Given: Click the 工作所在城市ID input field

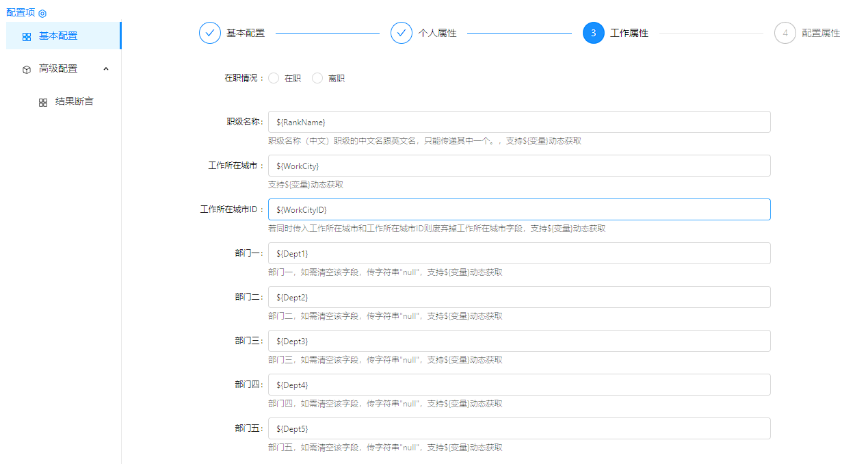Looking at the screenshot, I should point(519,209).
